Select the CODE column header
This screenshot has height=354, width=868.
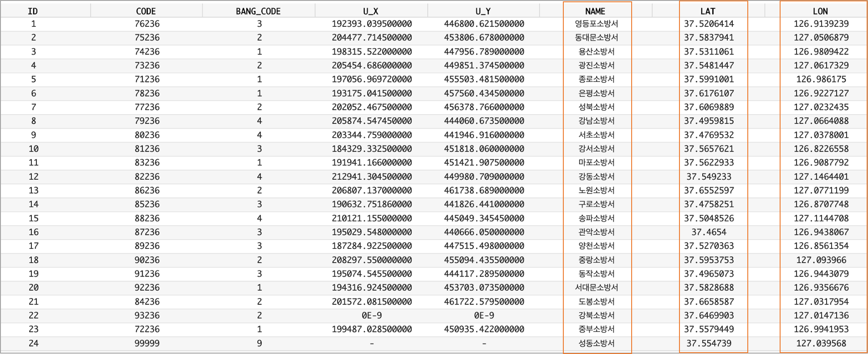coord(146,11)
